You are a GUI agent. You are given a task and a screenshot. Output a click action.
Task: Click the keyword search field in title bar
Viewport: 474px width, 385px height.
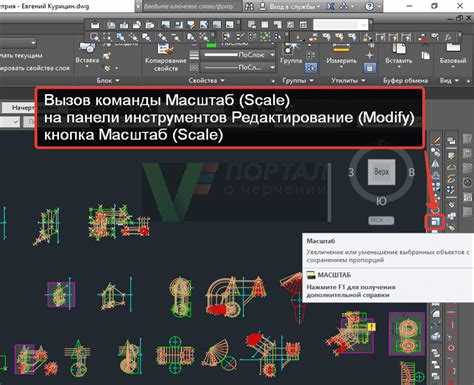(191, 6)
